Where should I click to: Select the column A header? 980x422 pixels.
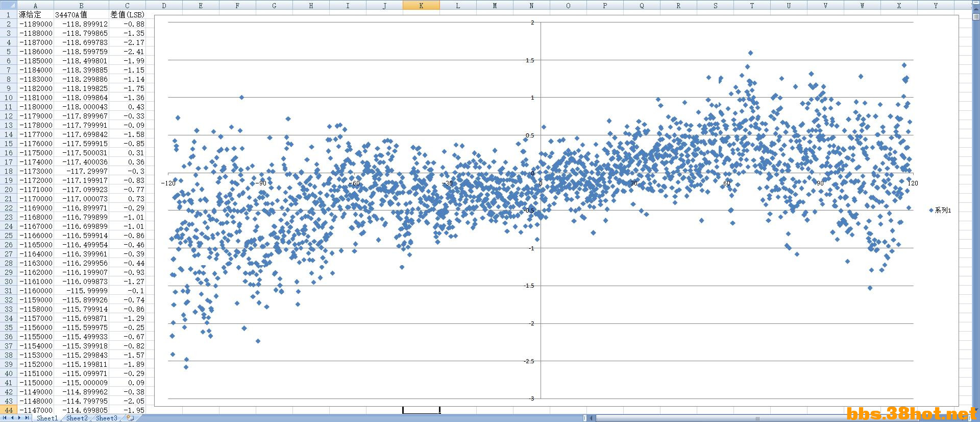35,5
